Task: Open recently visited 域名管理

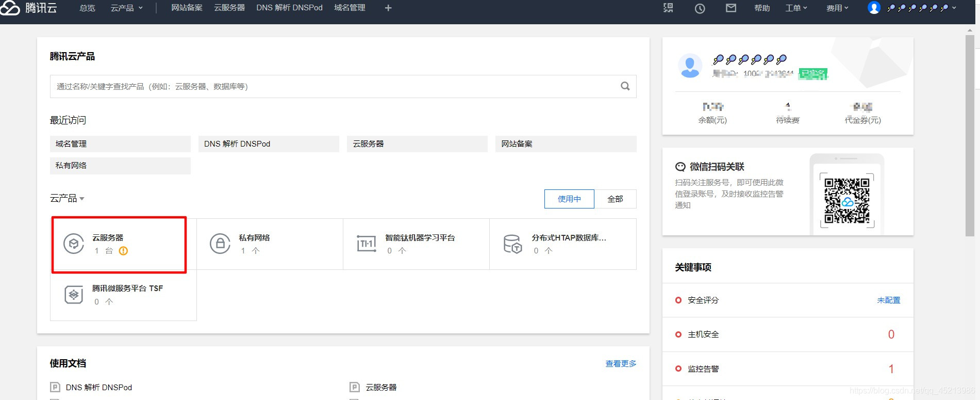Action: (x=120, y=144)
